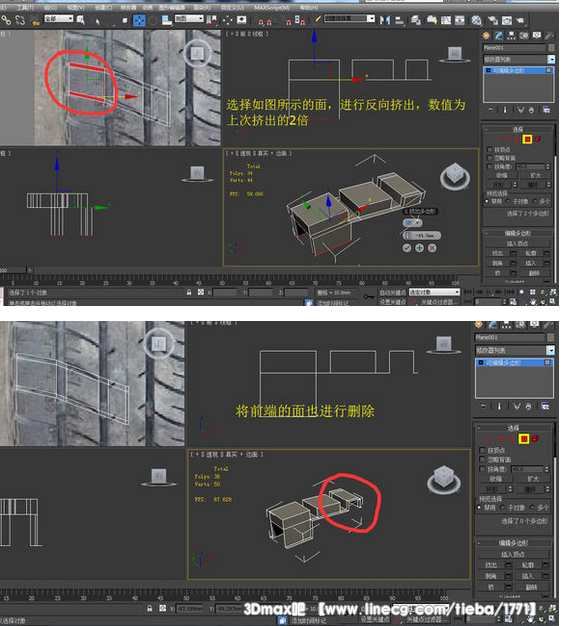Click 挤出 button in bottom screenshot
Viewport: 565px width, 626px height.
[491, 565]
